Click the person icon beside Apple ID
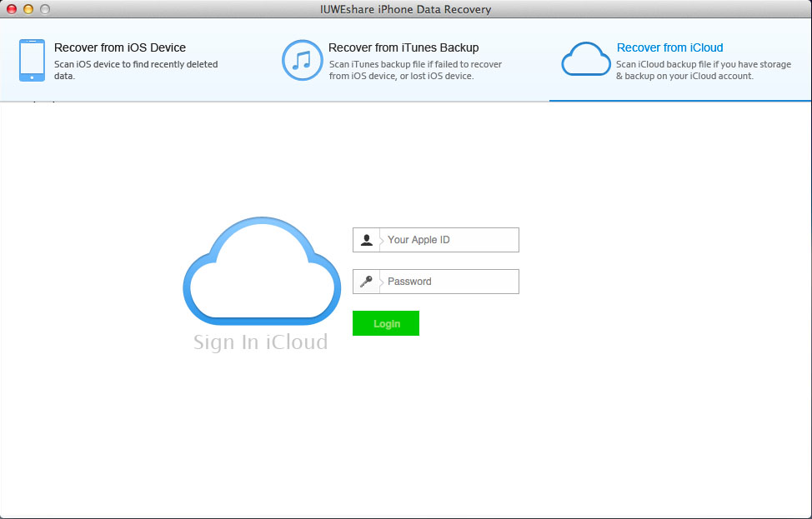This screenshot has width=812, height=519. click(x=367, y=240)
